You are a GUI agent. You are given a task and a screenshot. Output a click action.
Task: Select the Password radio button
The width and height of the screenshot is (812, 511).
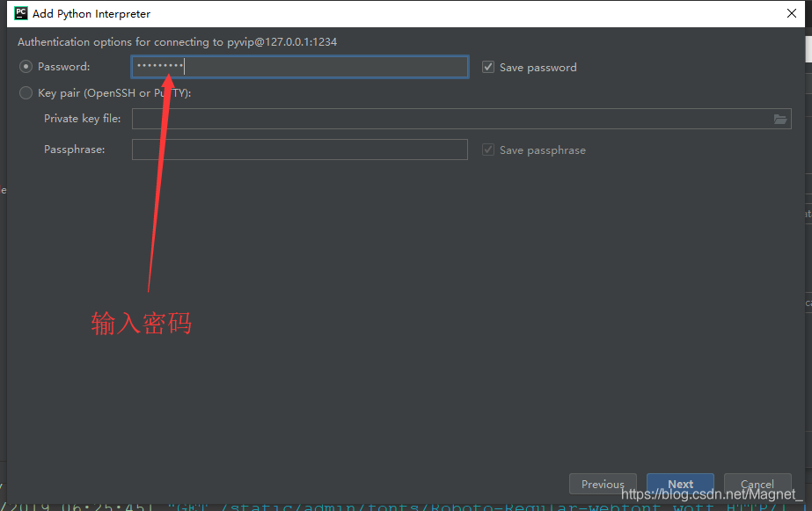pyautogui.click(x=26, y=67)
